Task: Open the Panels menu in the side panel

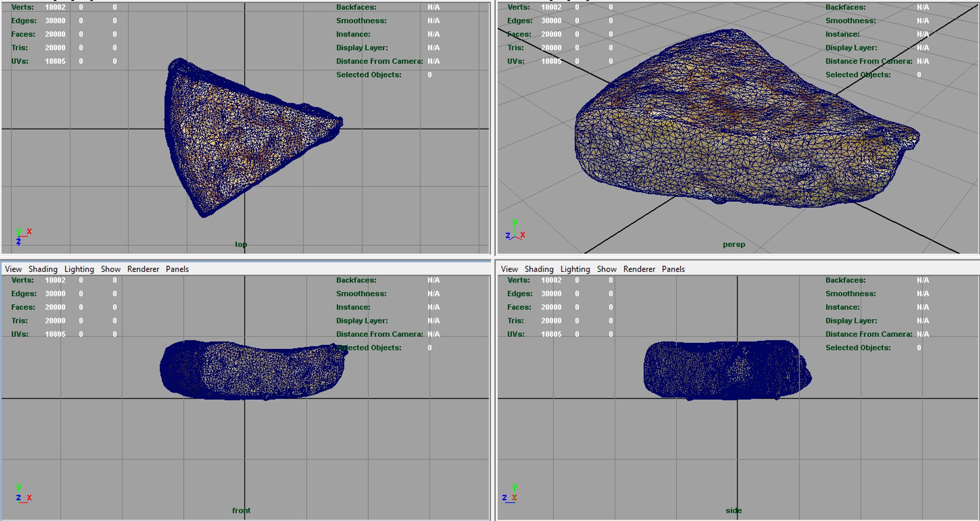Action: pos(673,269)
